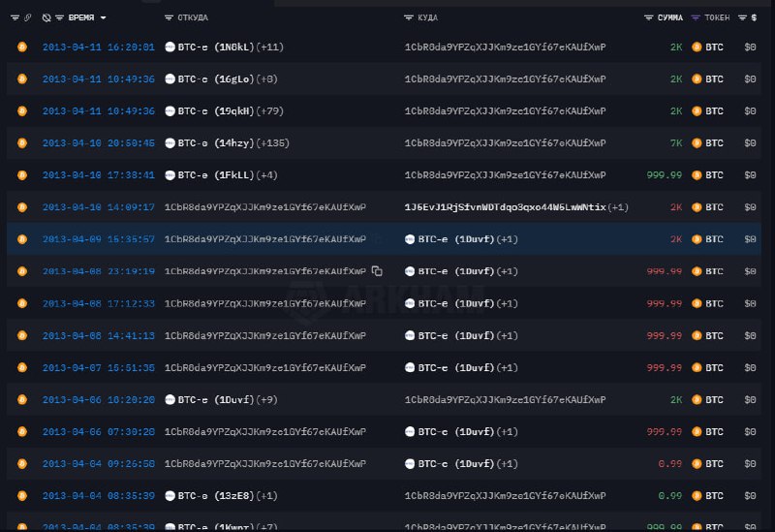This screenshot has height=532, width=775.
Task: Open the leftmost filter icon in the header
Action: (15, 17)
